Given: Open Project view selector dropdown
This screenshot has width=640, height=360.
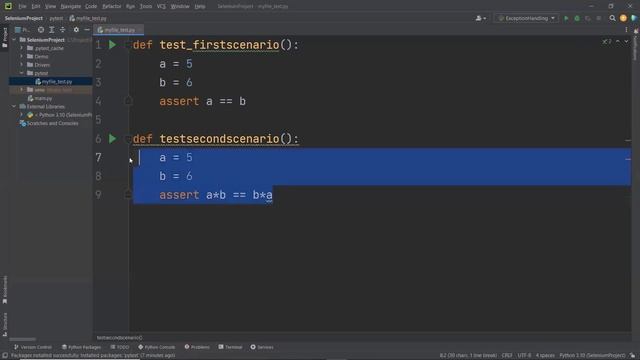Looking at the screenshot, I should coord(22,30).
